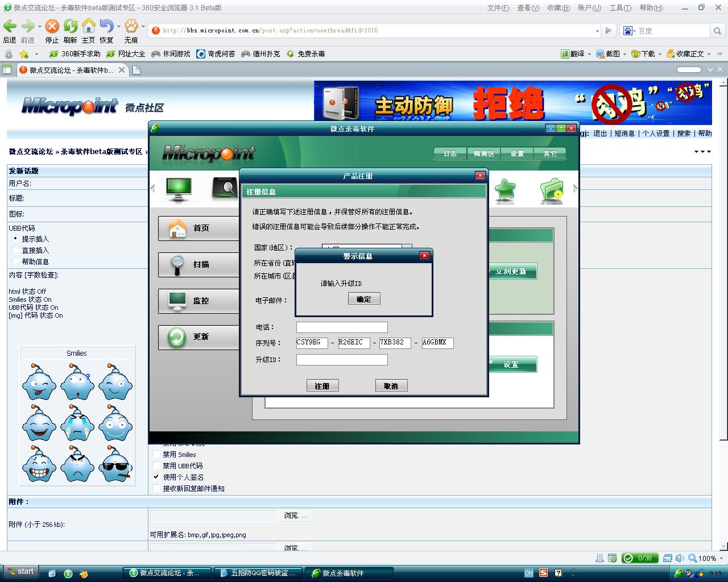Viewport: 728px width, 582px height.
Task: Select the green star icon in Micropoint
Action: tap(504, 190)
